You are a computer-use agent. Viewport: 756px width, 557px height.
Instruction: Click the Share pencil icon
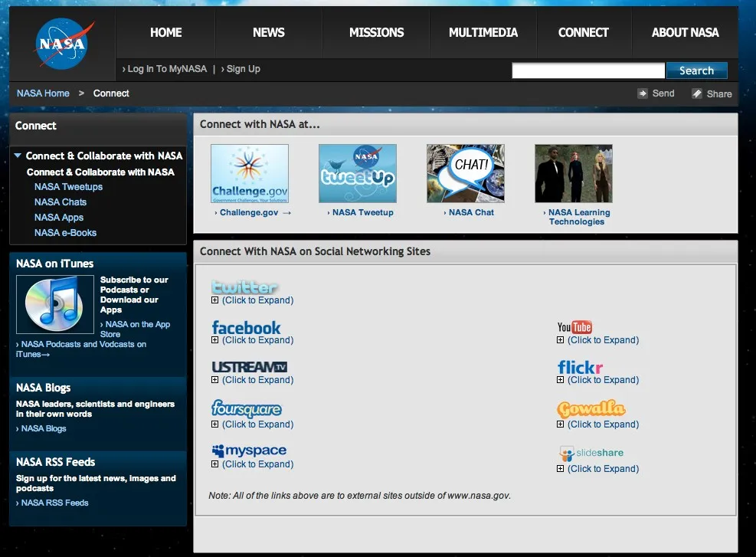697,93
